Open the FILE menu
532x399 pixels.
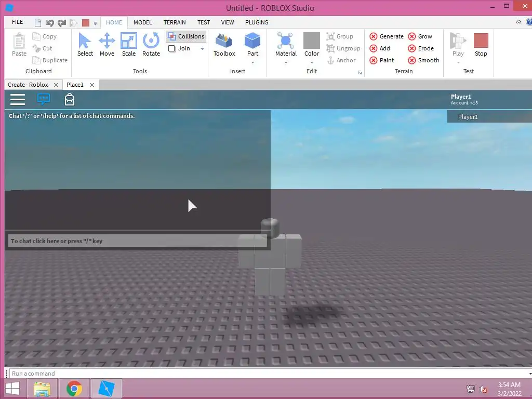coord(17,22)
